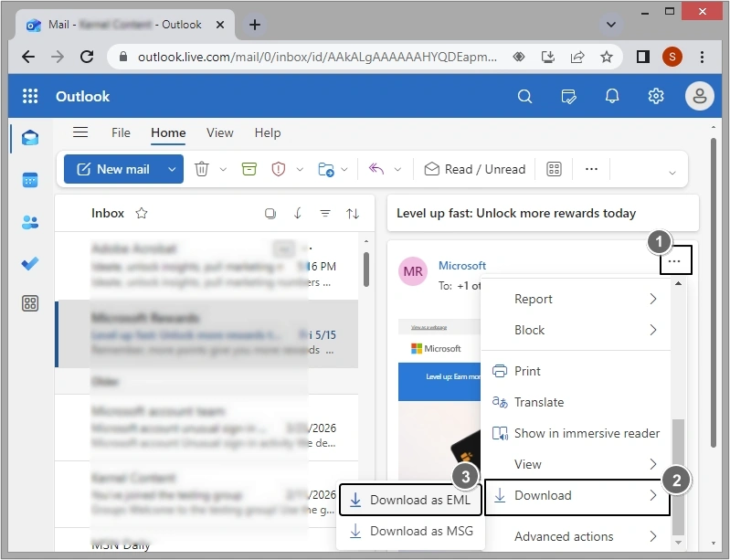Open a new browser tab
730x560 pixels.
pyautogui.click(x=255, y=24)
